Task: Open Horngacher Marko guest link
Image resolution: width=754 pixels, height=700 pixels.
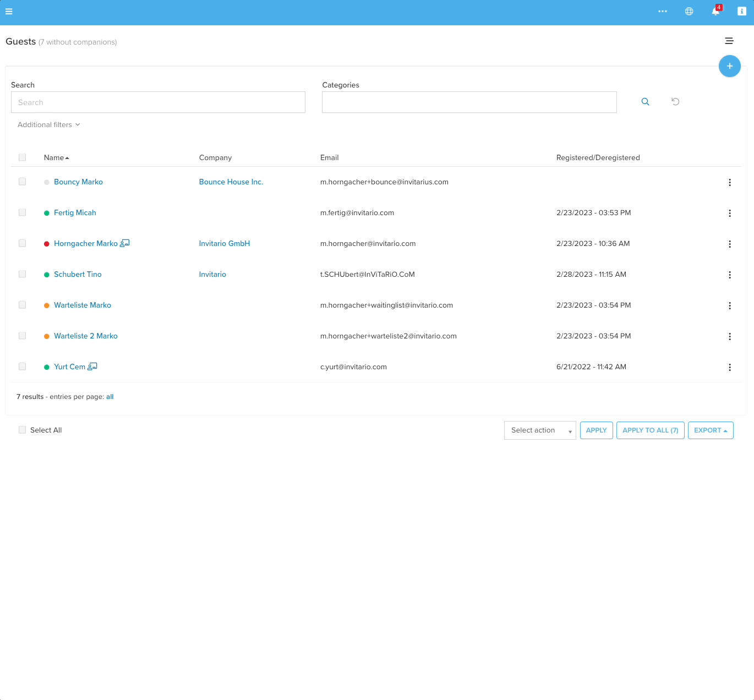Action: click(x=85, y=243)
